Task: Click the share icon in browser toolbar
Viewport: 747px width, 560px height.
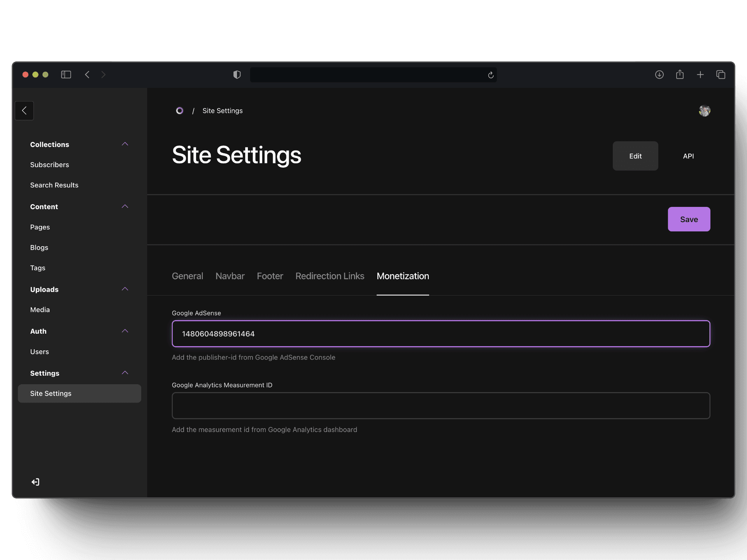Action: click(680, 74)
